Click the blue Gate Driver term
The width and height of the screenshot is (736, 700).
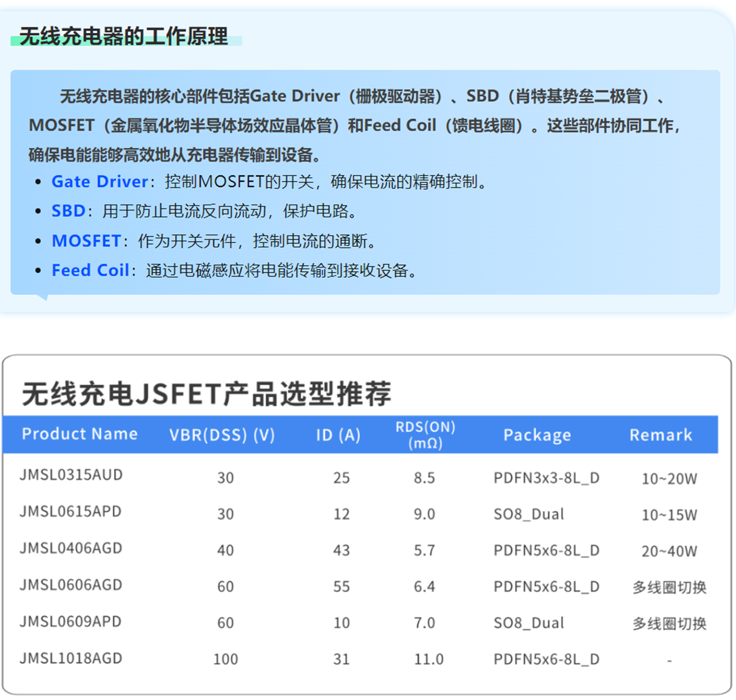coord(100,182)
